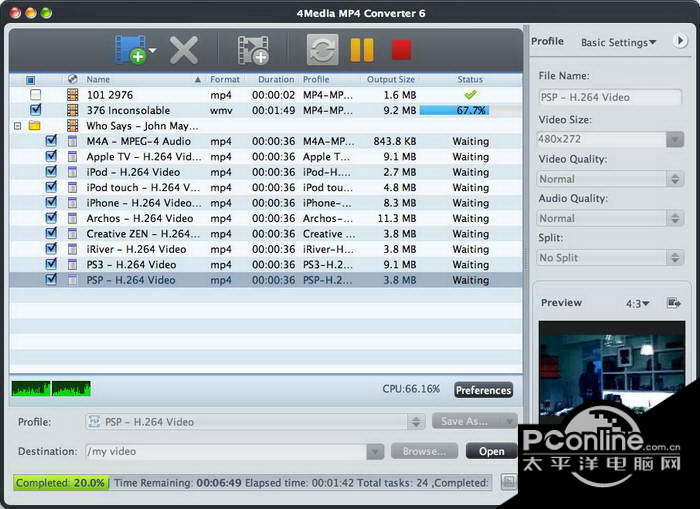Image resolution: width=700 pixels, height=509 pixels.
Task: Click document icon of PSP row
Action: 72,280
